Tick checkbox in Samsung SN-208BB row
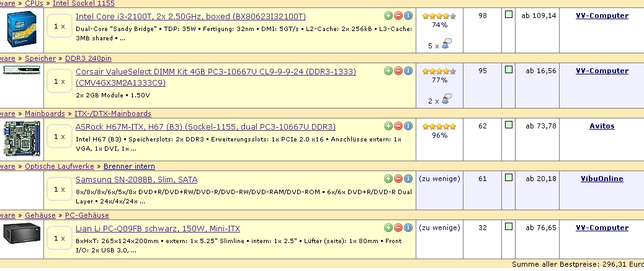644x271 pixels. pos(509,177)
